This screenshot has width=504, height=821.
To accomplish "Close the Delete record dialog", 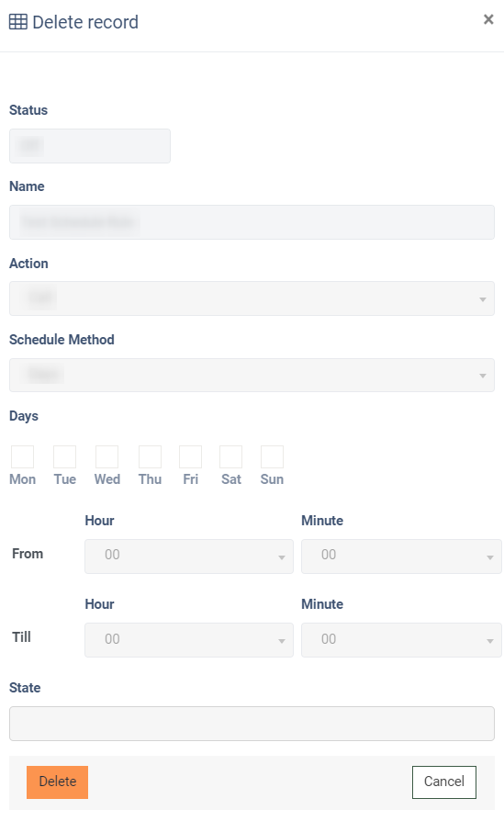I will [488, 19].
